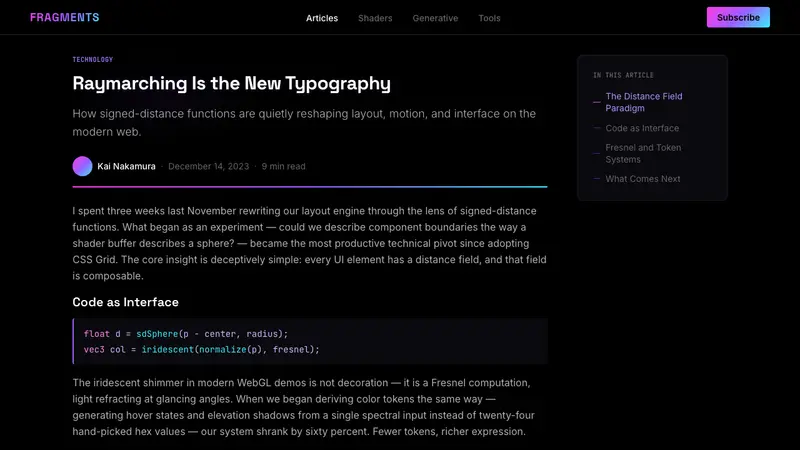Open author name Kai Nakamura
This screenshot has width=800, height=450.
127,166
